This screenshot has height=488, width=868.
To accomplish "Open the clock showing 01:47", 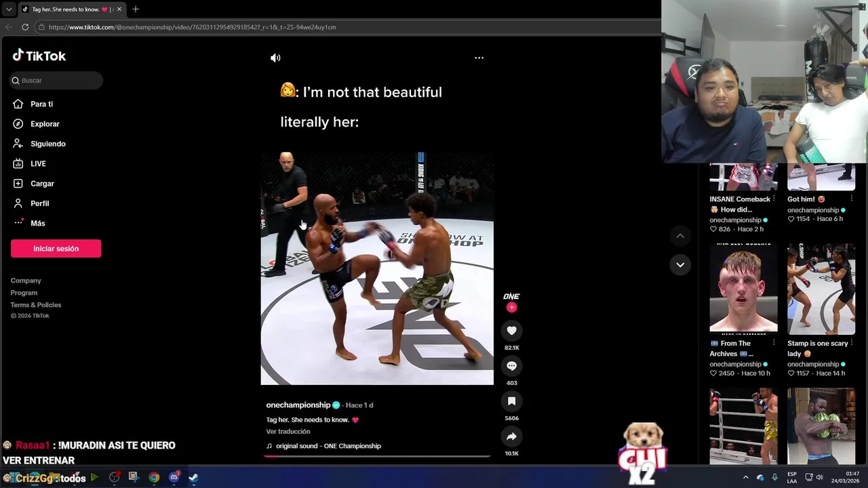I will click(x=845, y=477).
